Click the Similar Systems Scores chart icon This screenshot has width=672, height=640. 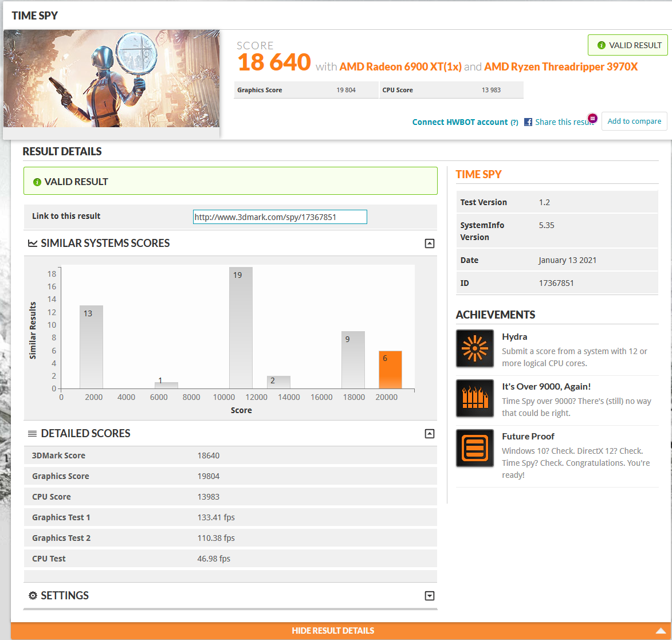(33, 243)
